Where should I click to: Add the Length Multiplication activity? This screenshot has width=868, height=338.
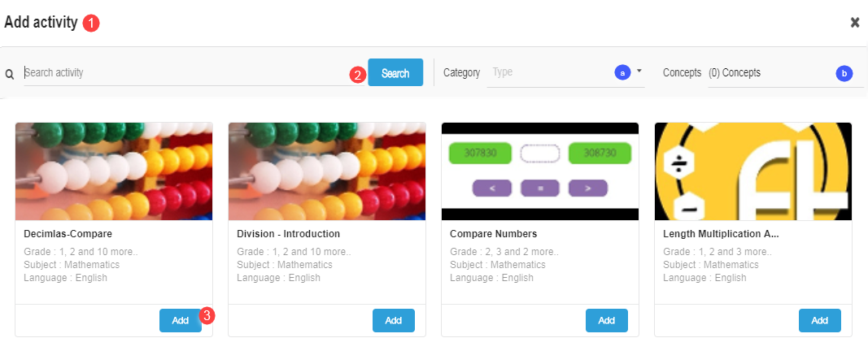(819, 320)
